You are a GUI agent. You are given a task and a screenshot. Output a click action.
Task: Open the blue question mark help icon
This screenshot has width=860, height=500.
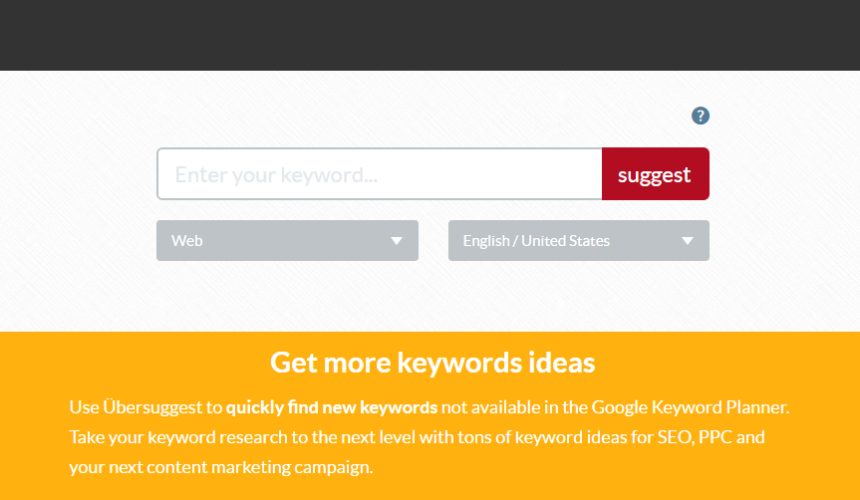[x=700, y=116]
